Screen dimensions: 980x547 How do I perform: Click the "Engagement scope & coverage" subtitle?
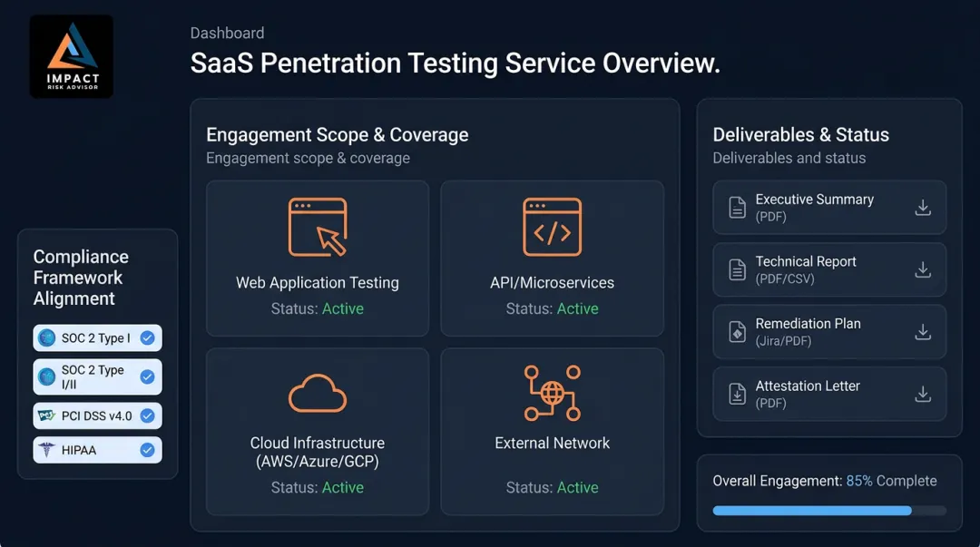coord(309,158)
